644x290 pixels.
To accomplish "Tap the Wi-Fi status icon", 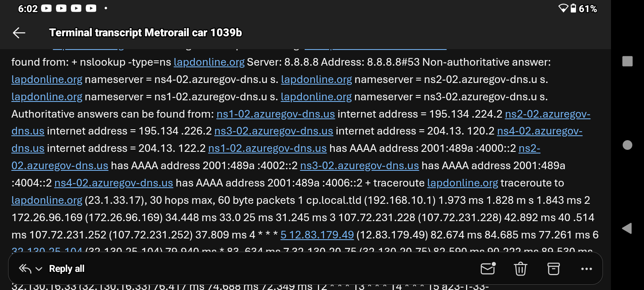I will pyautogui.click(x=563, y=8).
